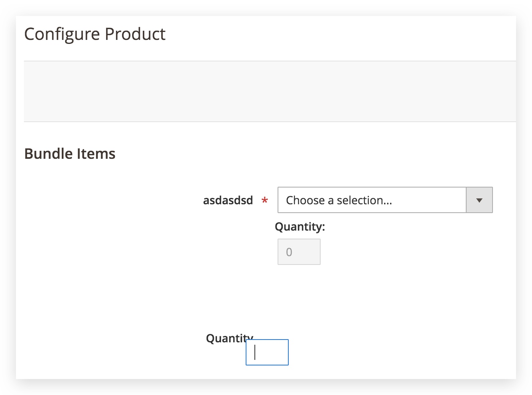This screenshot has width=532, height=395.
Task: Click the bottom "Quantity" label
Action: 226,338
